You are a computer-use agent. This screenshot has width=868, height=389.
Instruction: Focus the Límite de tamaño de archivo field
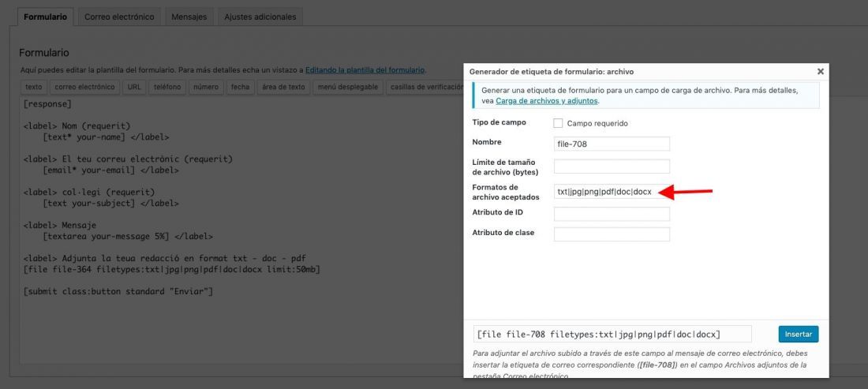(x=612, y=166)
